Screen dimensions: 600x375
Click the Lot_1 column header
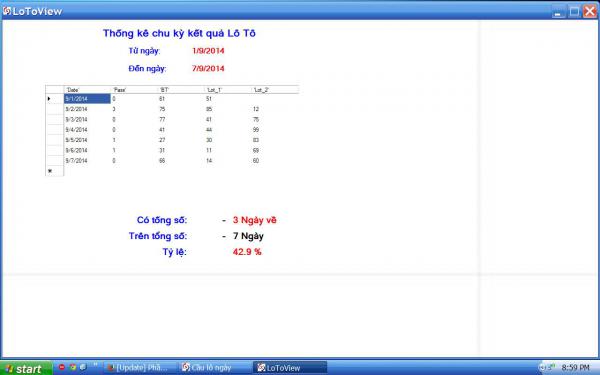(x=228, y=90)
